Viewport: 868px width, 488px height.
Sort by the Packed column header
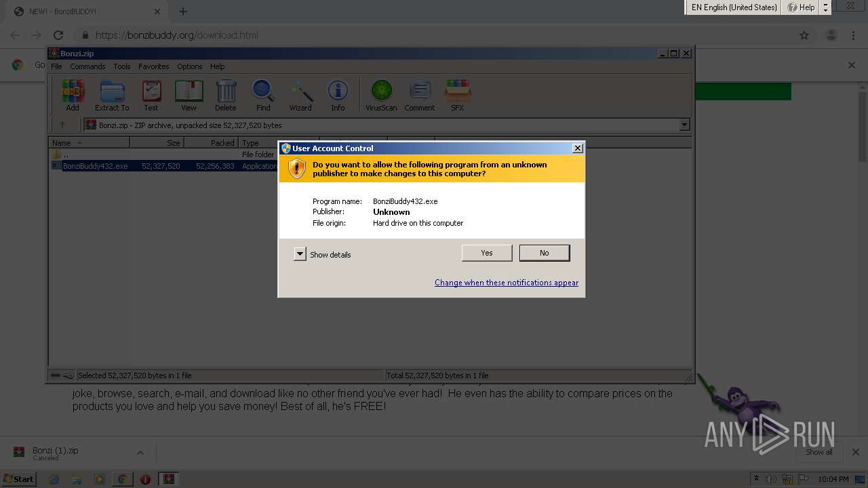211,143
